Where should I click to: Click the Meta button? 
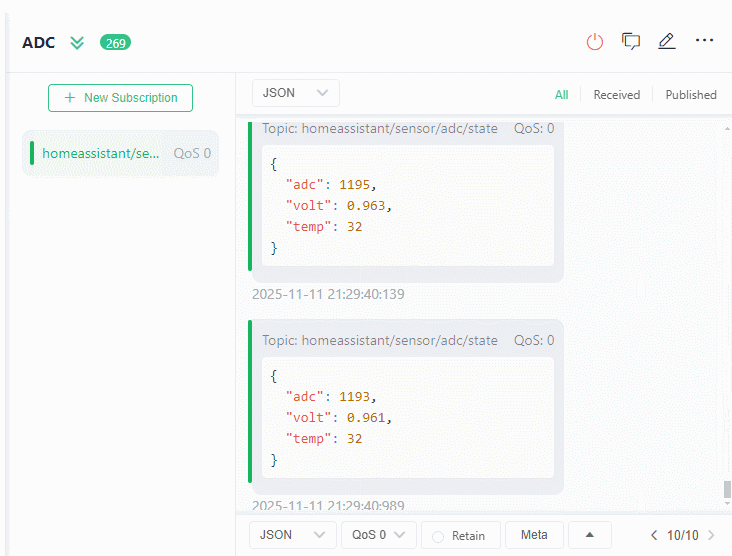coord(534,535)
